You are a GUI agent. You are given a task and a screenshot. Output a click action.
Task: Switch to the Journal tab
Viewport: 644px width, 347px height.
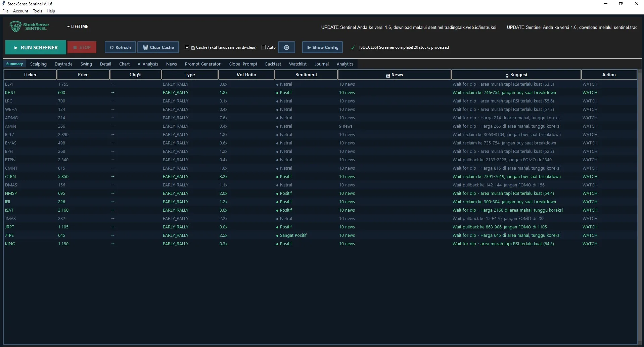(x=321, y=64)
